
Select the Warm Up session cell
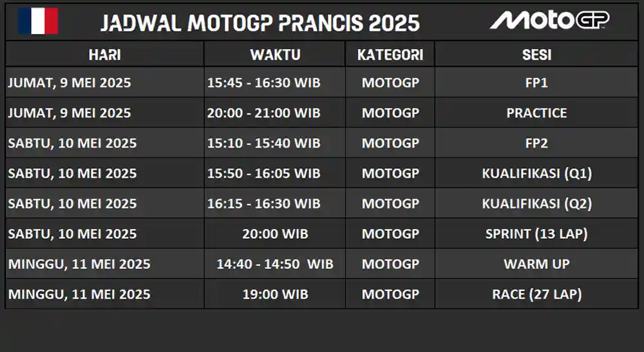point(536,264)
